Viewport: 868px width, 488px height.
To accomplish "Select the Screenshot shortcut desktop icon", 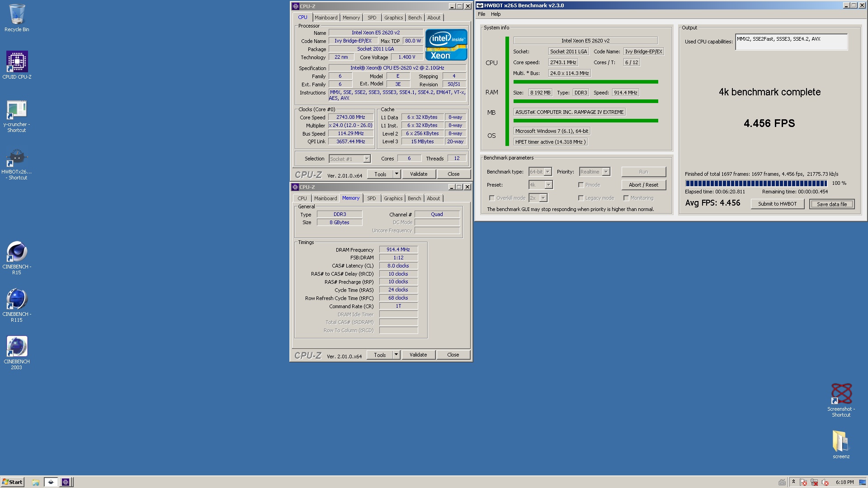I will [841, 400].
